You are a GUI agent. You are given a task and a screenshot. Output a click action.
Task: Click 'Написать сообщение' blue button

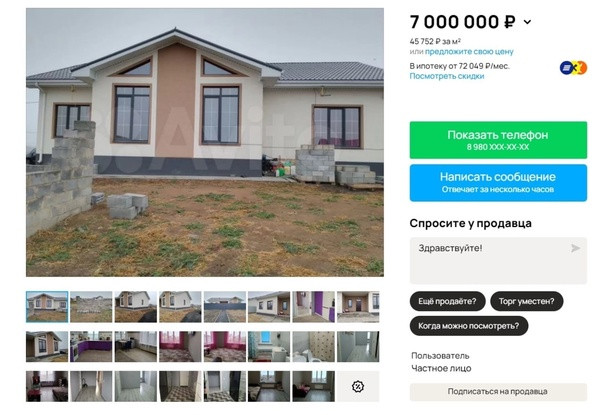coord(498,183)
